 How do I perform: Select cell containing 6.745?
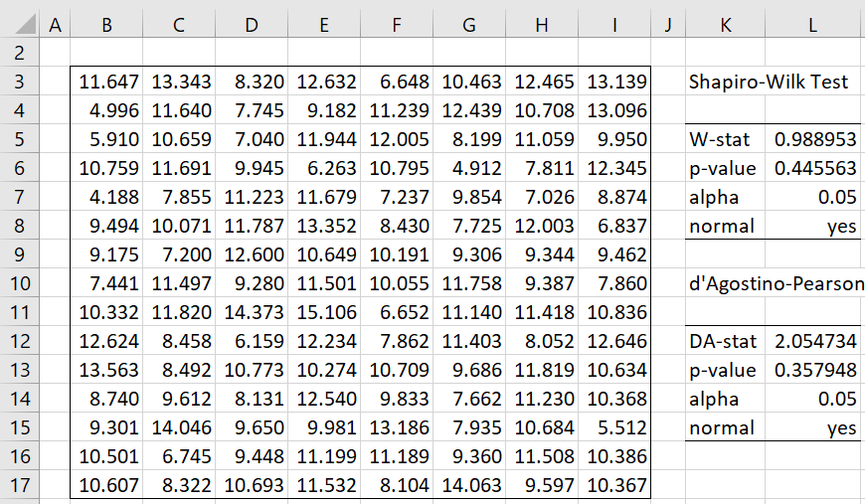pos(179,456)
